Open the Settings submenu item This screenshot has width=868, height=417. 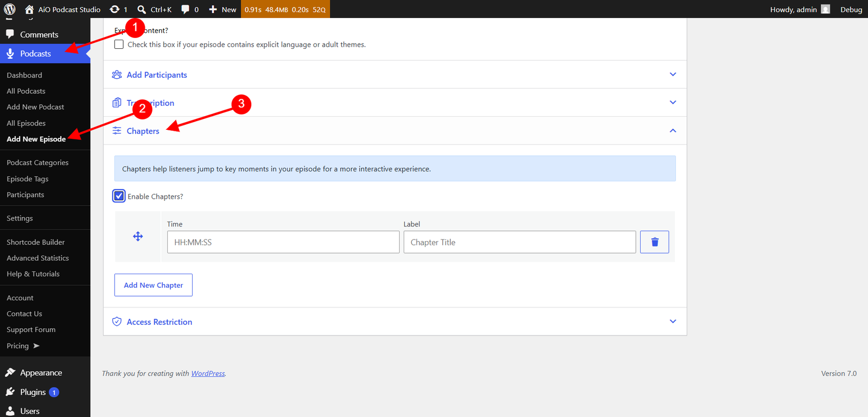20,218
